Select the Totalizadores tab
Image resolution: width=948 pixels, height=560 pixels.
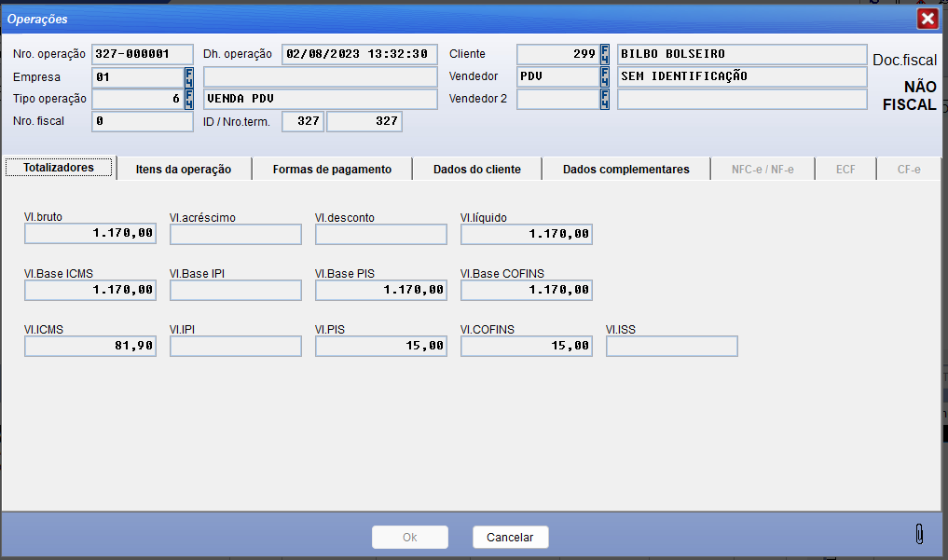tap(59, 168)
